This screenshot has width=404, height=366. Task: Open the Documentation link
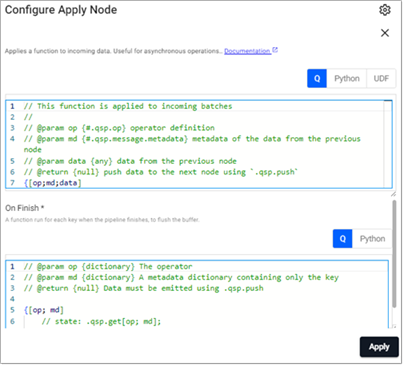tap(247, 51)
